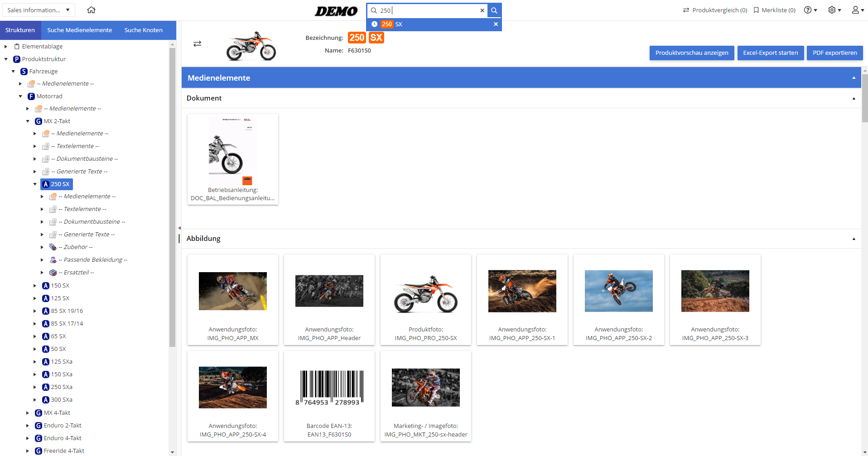The width and height of the screenshot is (868, 456).
Task: Open IMG_PHO_APP_250-SX-2 jump photo
Action: coord(619,300)
